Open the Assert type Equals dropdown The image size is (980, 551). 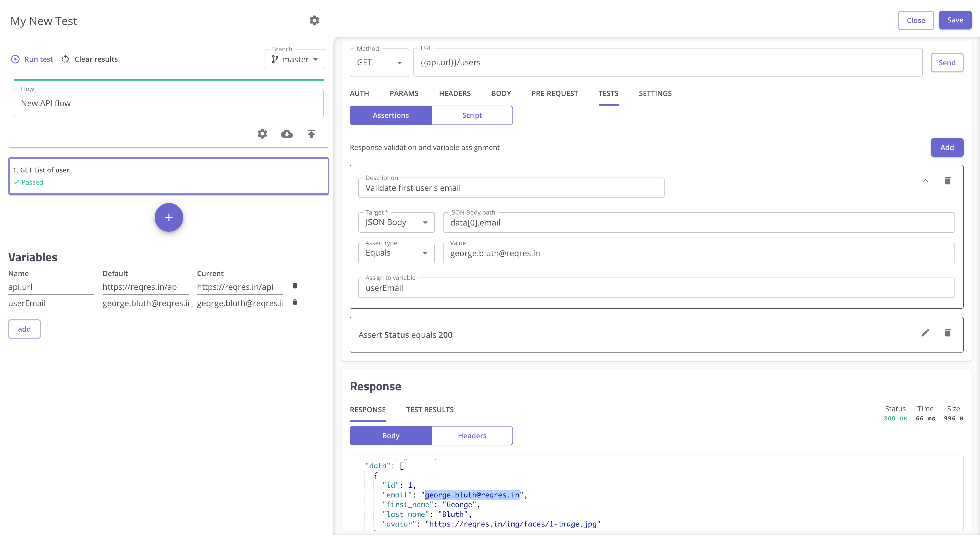click(x=396, y=253)
